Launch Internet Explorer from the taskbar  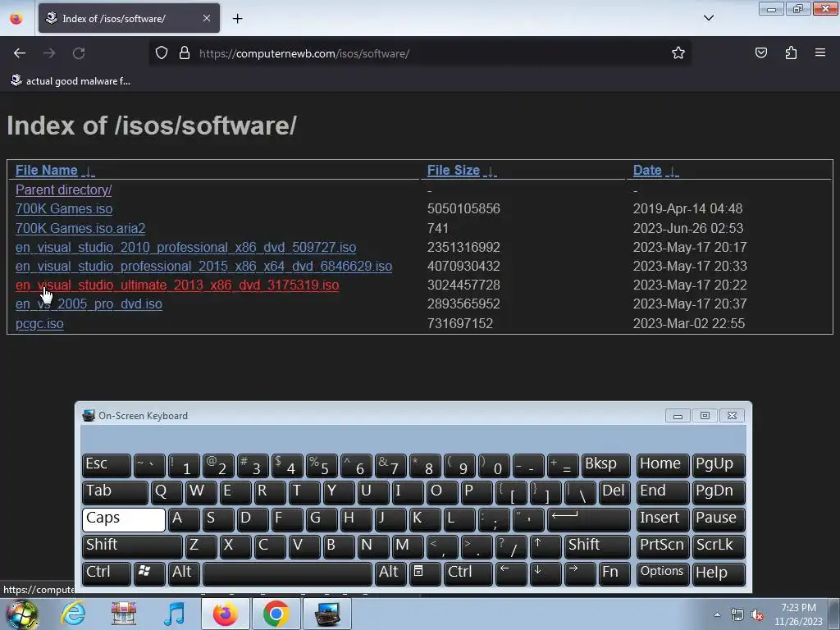pyautogui.click(x=73, y=614)
